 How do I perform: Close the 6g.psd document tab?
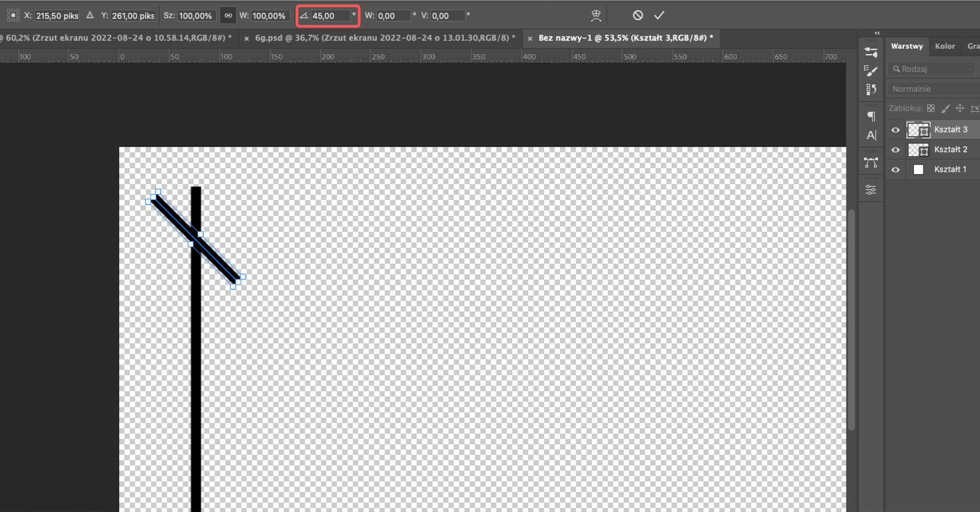(247, 38)
